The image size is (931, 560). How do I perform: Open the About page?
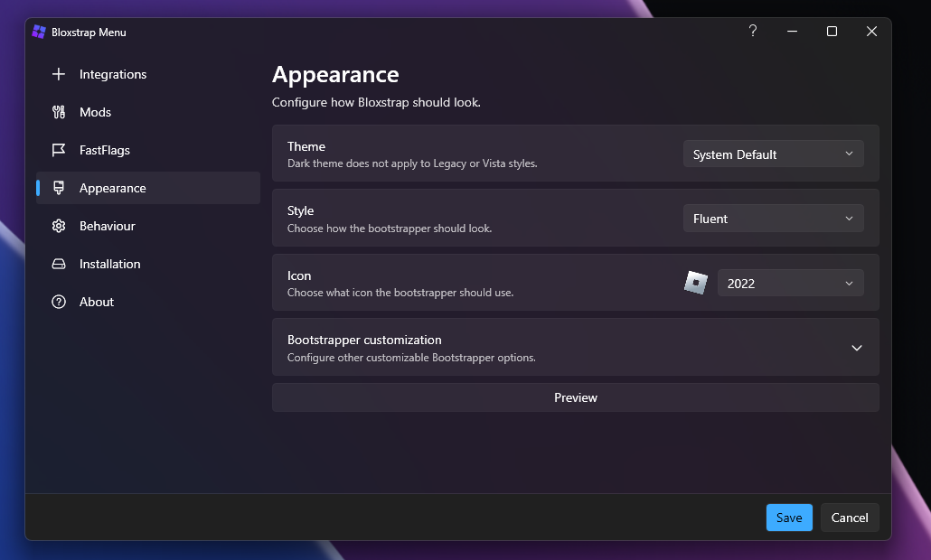pyautogui.click(x=96, y=302)
